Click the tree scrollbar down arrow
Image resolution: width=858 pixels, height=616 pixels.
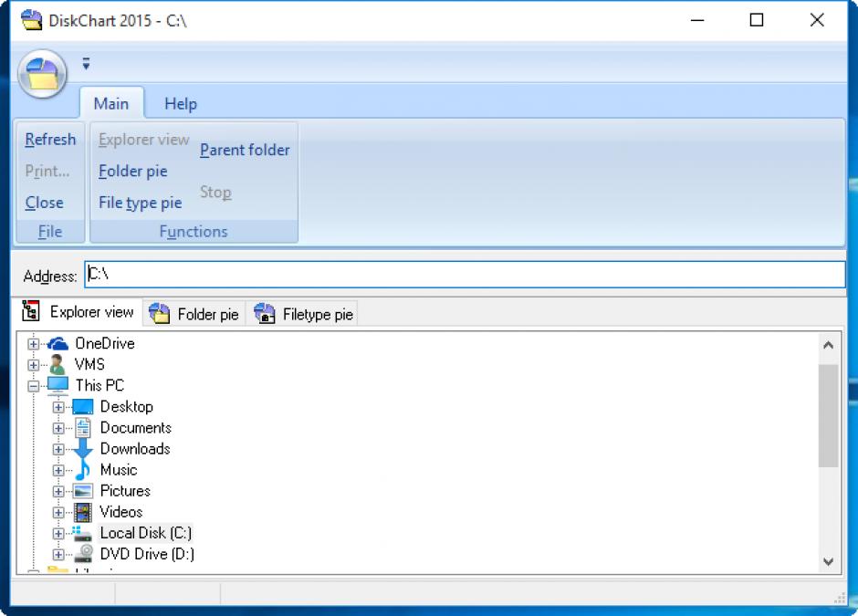(x=828, y=561)
